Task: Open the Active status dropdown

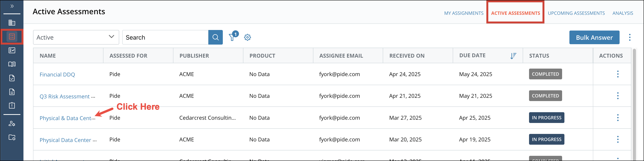Action: (76, 37)
